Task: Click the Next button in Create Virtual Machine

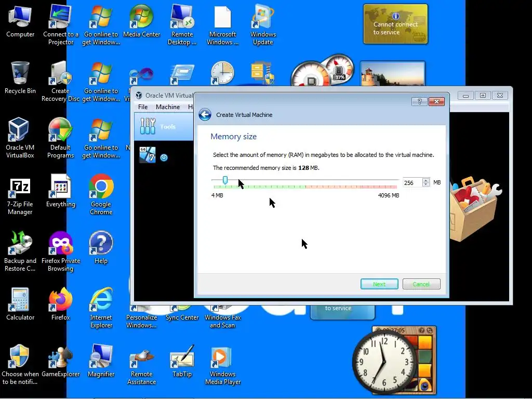Action: (379, 284)
